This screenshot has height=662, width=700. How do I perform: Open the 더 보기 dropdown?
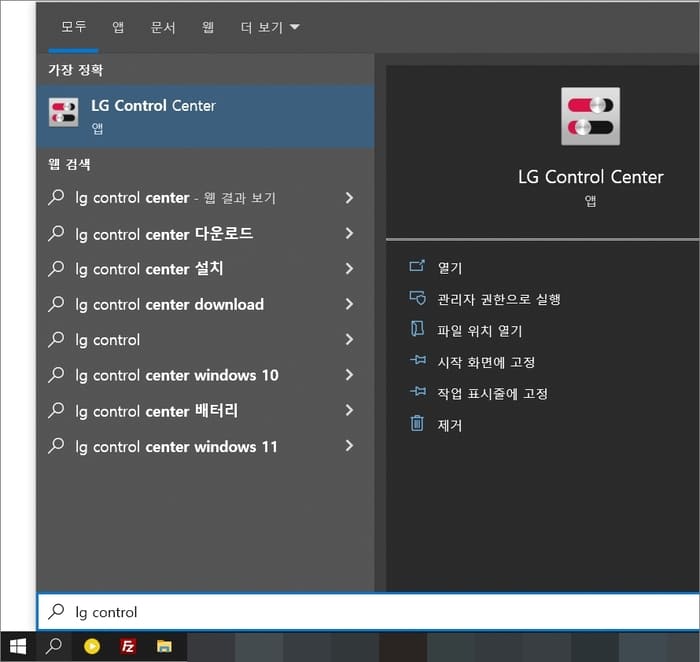[x=269, y=27]
